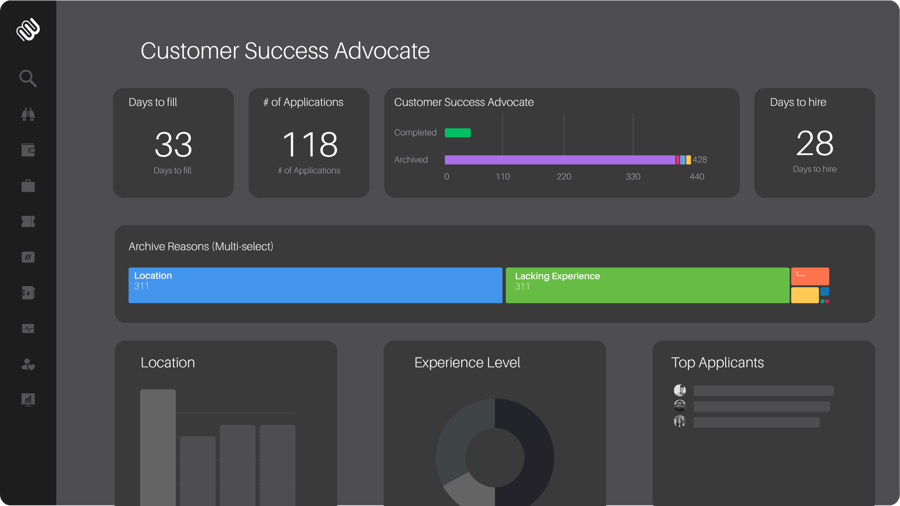Click the activity monitor icon in sidebar
900x506 pixels.
[28, 328]
